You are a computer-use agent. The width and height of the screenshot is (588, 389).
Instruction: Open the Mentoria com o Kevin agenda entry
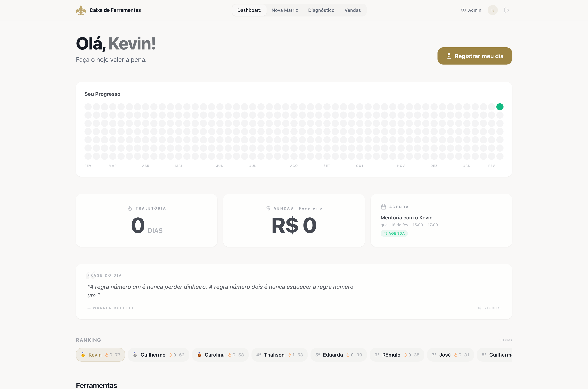point(407,218)
